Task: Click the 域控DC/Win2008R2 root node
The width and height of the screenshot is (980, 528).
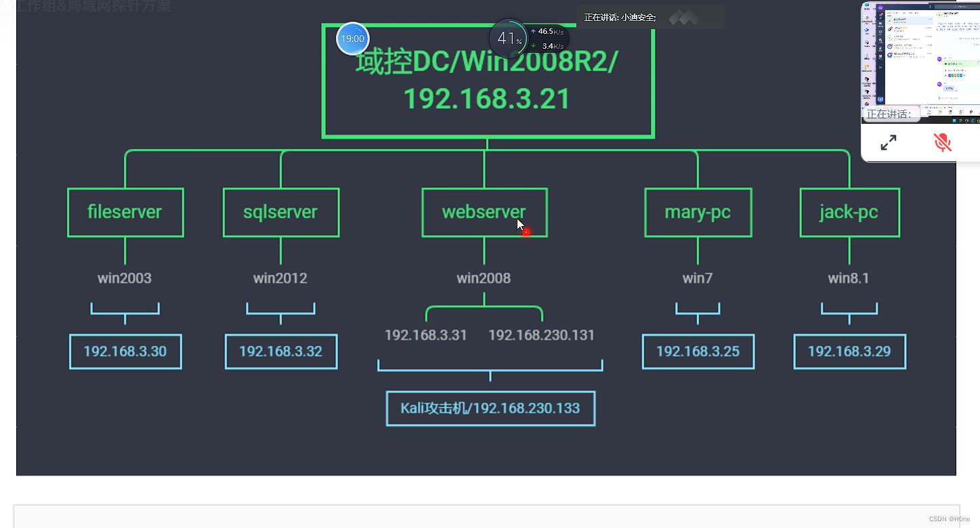Action: pos(488,81)
